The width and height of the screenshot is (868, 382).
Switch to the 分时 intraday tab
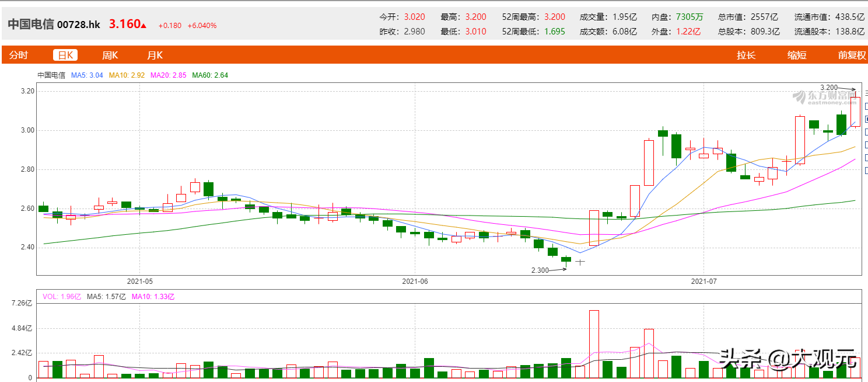pos(18,55)
